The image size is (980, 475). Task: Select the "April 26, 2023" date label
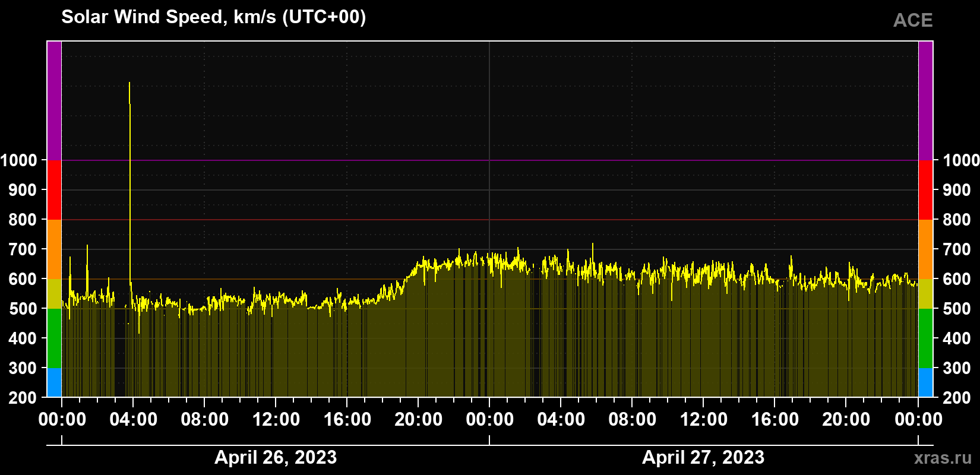[x=276, y=457]
